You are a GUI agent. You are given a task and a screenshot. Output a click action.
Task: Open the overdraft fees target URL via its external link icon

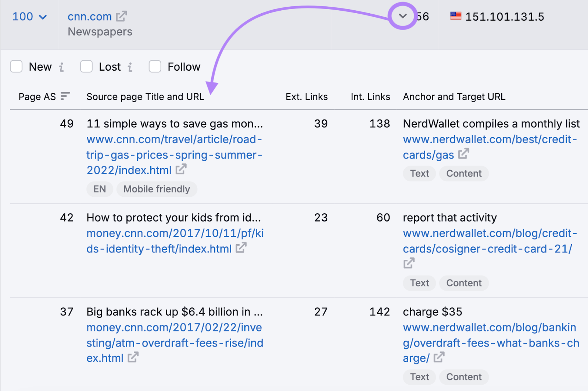click(x=438, y=357)
